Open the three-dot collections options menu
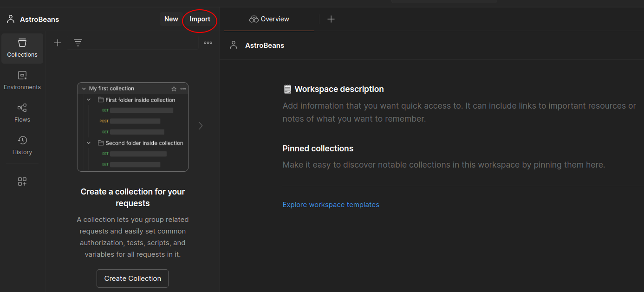 208,43
